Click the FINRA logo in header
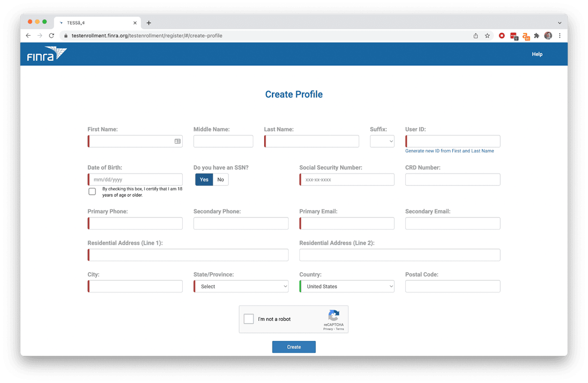The image size is (588, 383). [47, 54]
